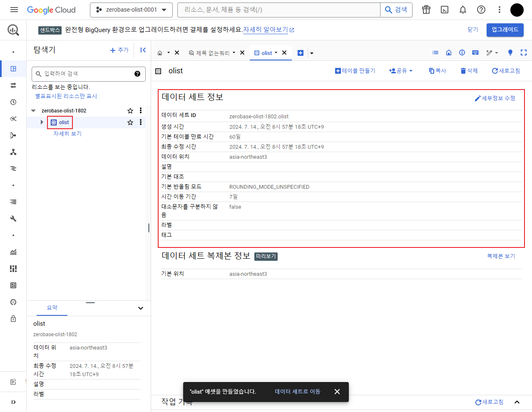Expand the olist dataset tree node
Viewport: 532px width, 412px height.
coord(42,122)
